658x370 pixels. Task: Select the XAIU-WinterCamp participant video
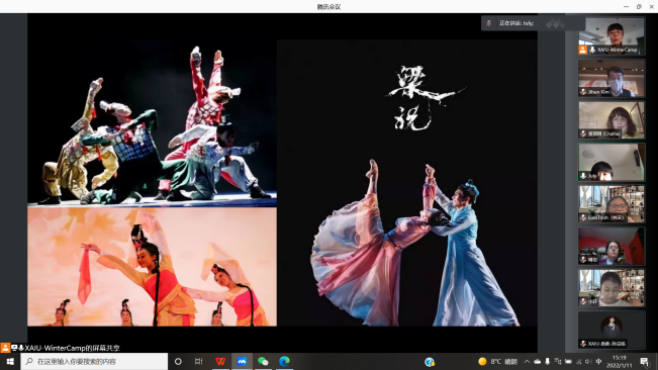coord(611,36)
